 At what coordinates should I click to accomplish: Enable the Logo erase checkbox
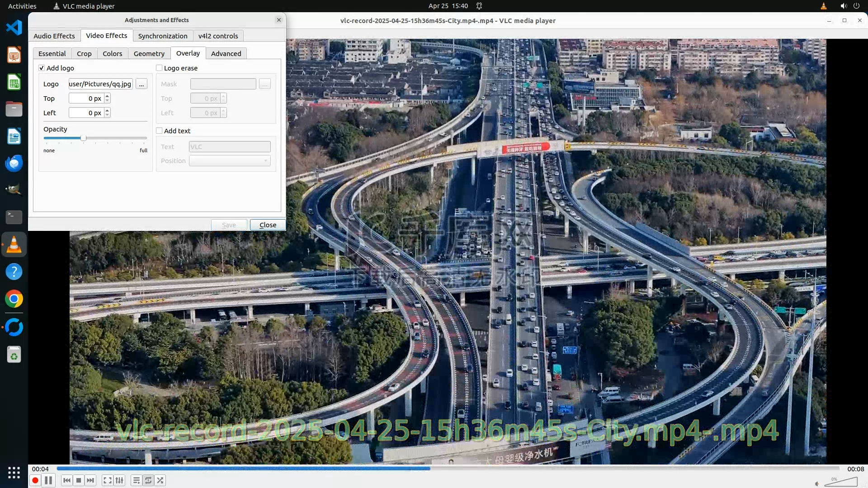pos(159,68)
